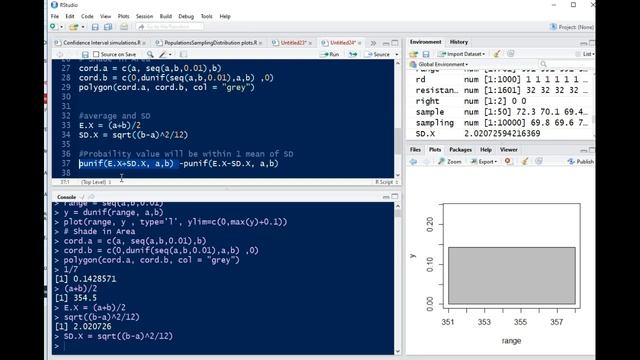Viewport: 640px width, 360px height.
Task: Minimize the Source editor pane
Action: coord(386,43)
